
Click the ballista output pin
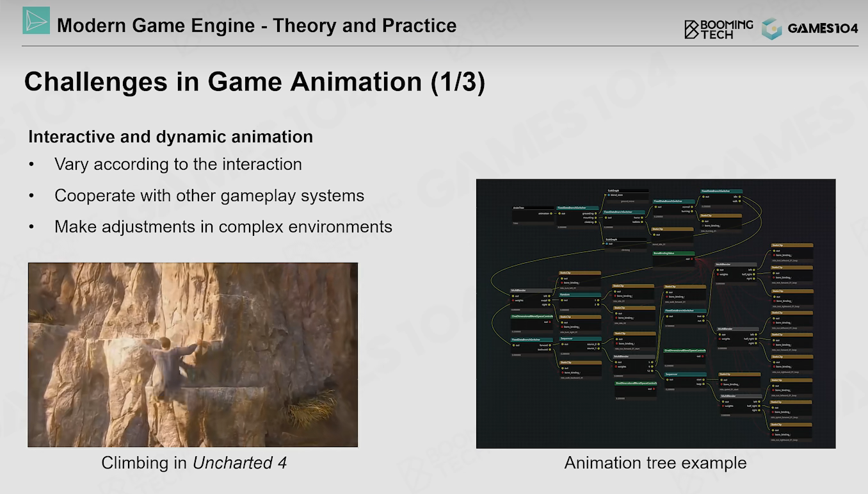click(x=641, y=222)
